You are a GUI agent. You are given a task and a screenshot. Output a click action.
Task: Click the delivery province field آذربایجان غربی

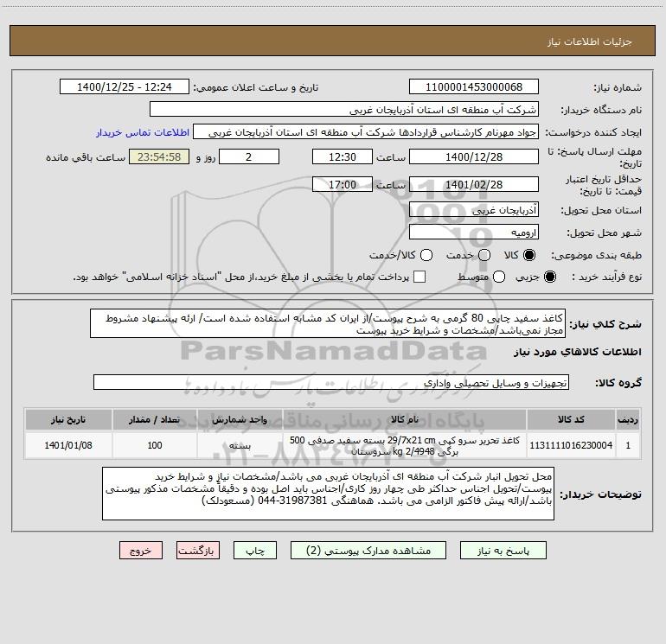(474, 210)
